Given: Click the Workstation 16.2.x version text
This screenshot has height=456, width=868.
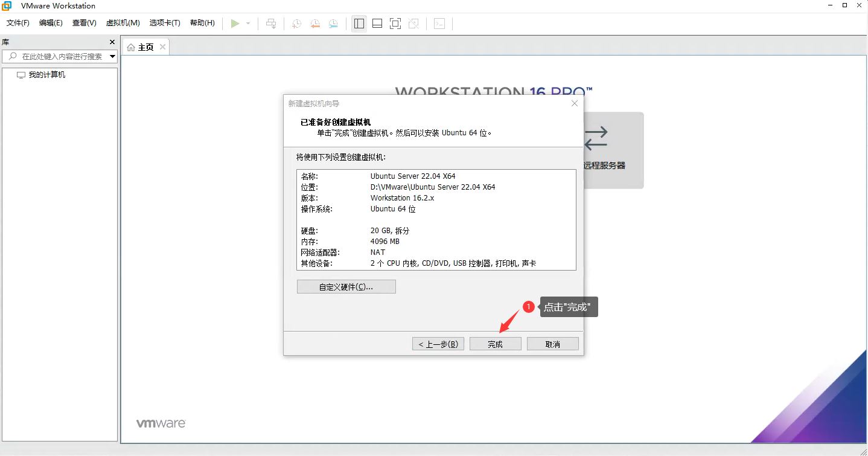Looking at the screenshot, I should [x=402, y=198].
